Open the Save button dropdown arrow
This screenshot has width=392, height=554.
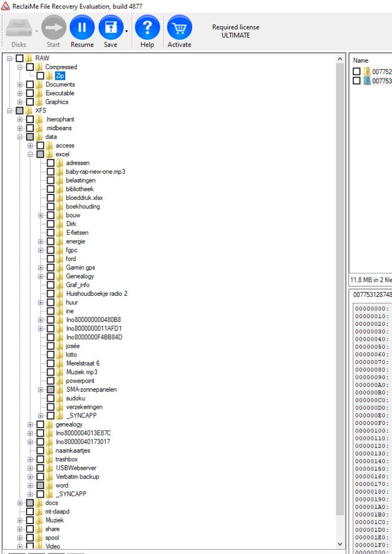pos(127,31)
